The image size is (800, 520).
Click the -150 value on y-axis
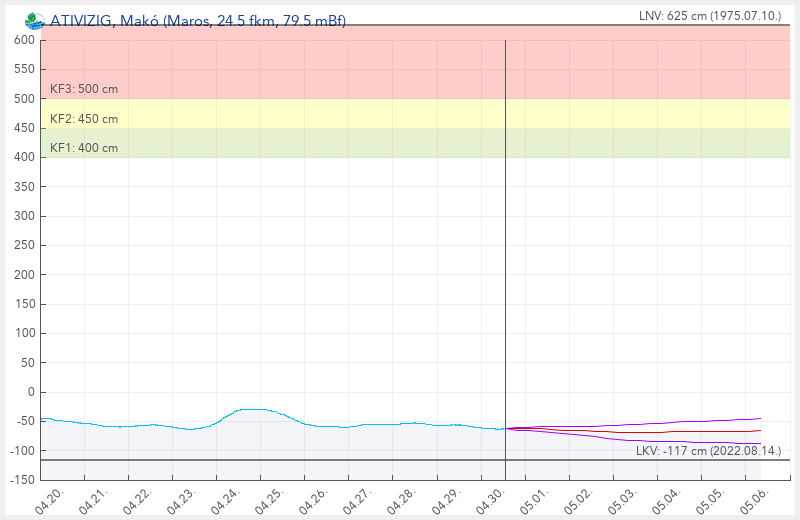click(20, 480)
